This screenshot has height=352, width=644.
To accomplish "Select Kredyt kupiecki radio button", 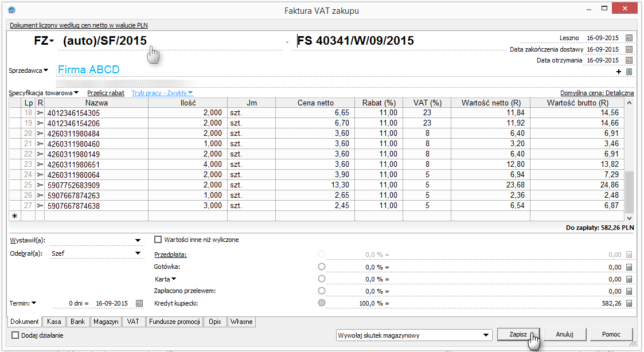I will 322,303.
